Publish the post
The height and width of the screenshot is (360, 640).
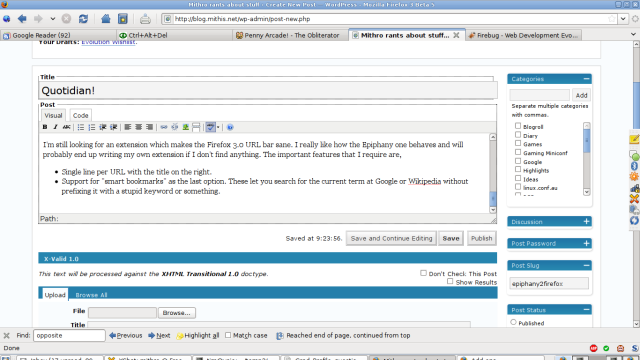(x=482, y=238)
